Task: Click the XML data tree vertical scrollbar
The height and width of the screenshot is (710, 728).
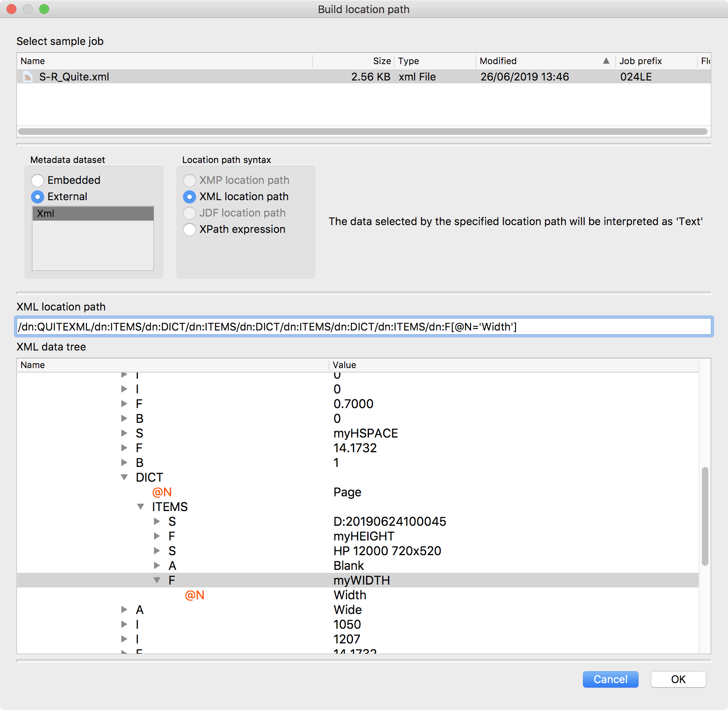Action: click(705, 516)
